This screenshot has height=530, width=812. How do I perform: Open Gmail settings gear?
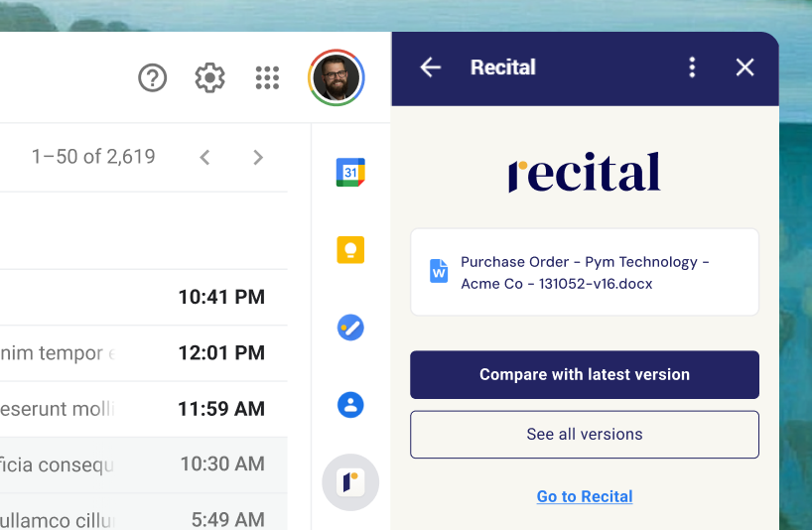[209, 78]
